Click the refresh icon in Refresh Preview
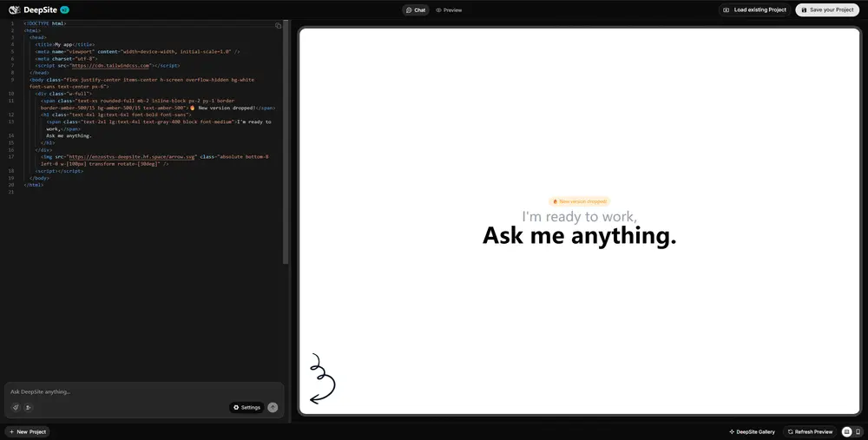The height and width of the screenshot is (440, 868). pyautogui.click(x=790, y=431)
